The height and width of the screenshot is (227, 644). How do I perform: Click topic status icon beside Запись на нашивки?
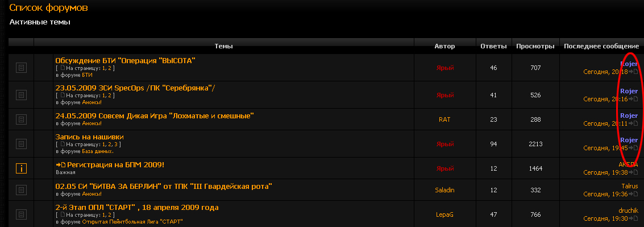pyautogui.click(x=21, y=144)
